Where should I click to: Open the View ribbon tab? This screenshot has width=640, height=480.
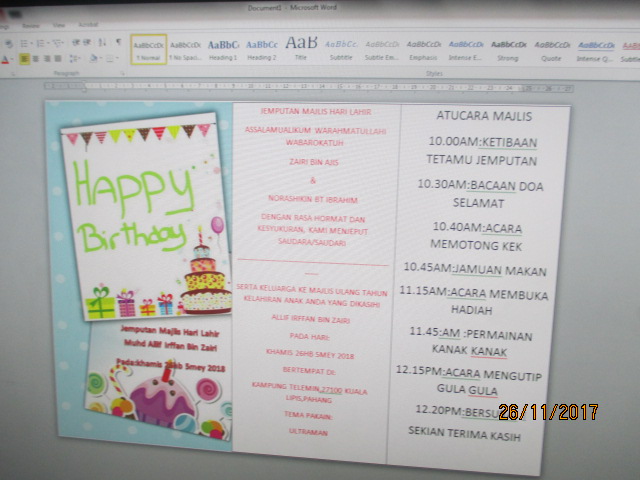click(x=58, y=25)
